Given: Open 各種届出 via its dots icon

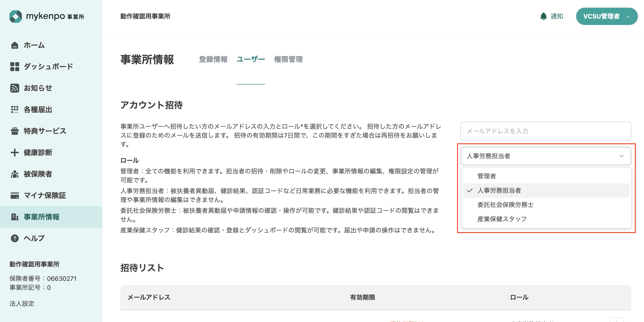Looking at the screenshot, I should [15, 110].
